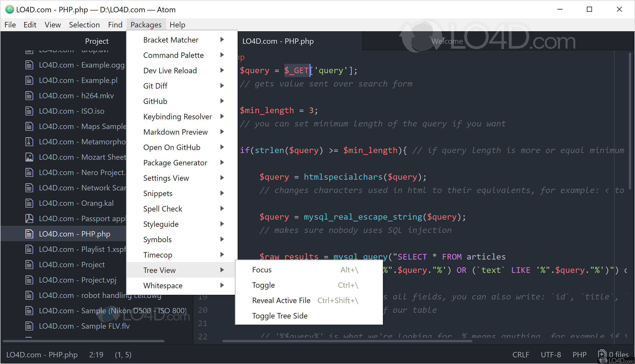Click PHP grammar selector in status bar
This screenshot has width=635, height=364.
point(579,355)
